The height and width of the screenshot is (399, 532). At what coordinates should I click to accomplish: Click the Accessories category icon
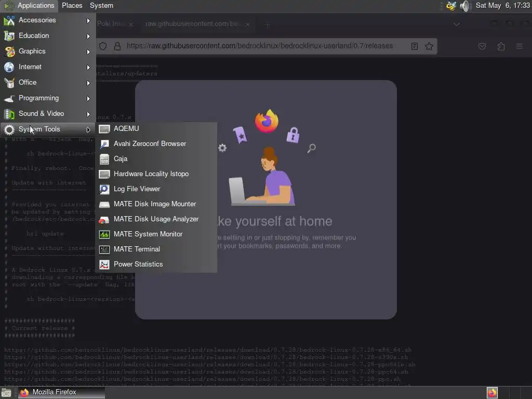9,20
